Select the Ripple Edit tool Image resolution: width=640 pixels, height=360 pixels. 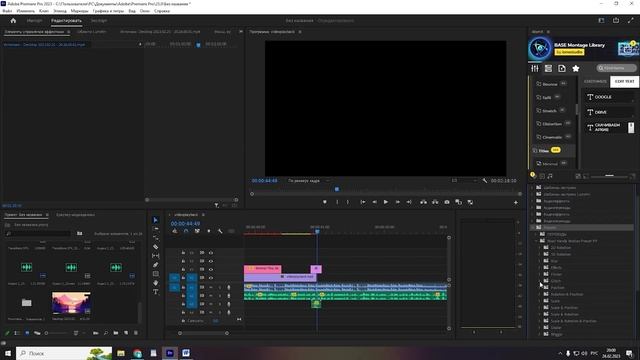(x=156, y=238)
